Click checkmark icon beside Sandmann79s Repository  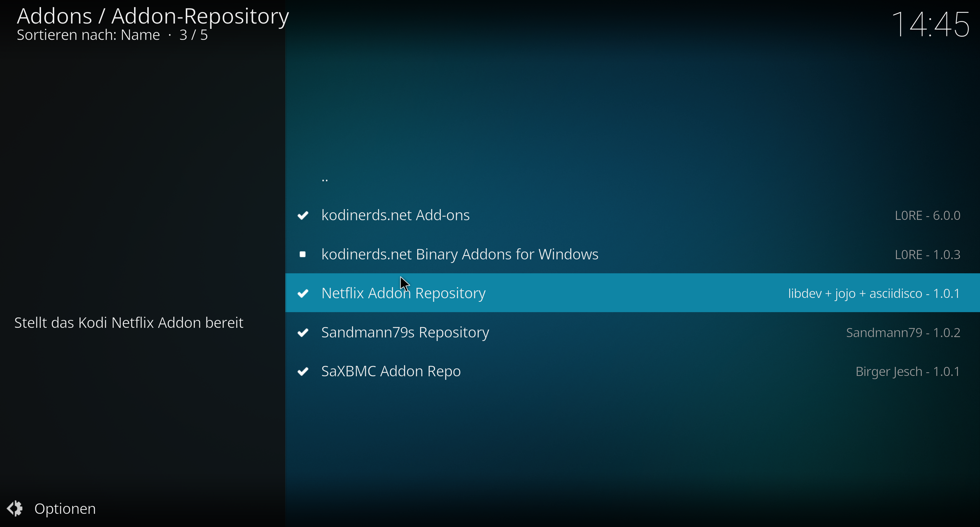click(x=303, y=333)
